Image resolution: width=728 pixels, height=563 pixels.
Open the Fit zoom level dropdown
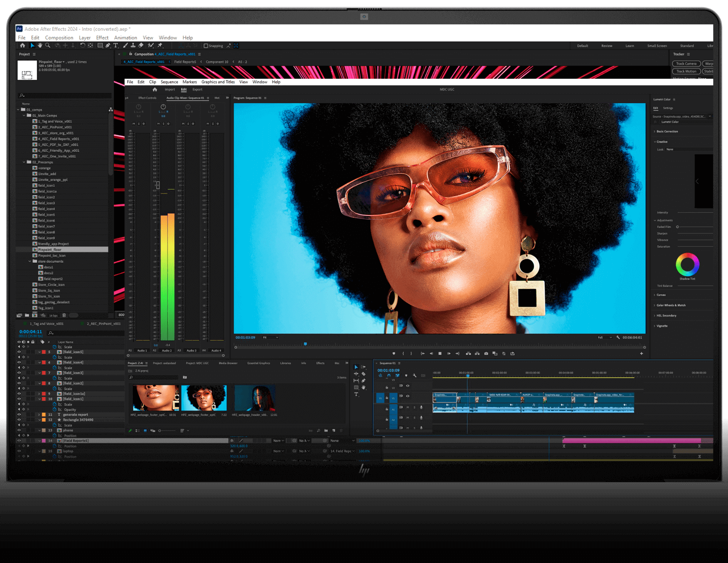(270, 337)
